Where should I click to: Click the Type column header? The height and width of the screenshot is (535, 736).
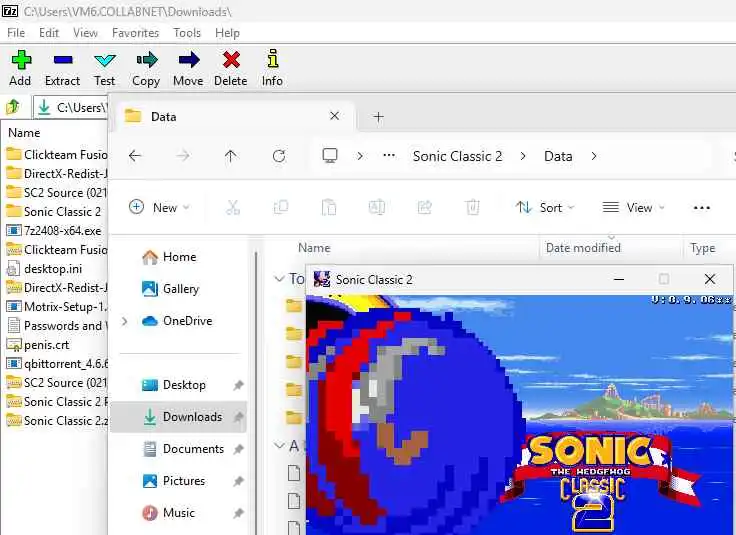pos(702,248)
